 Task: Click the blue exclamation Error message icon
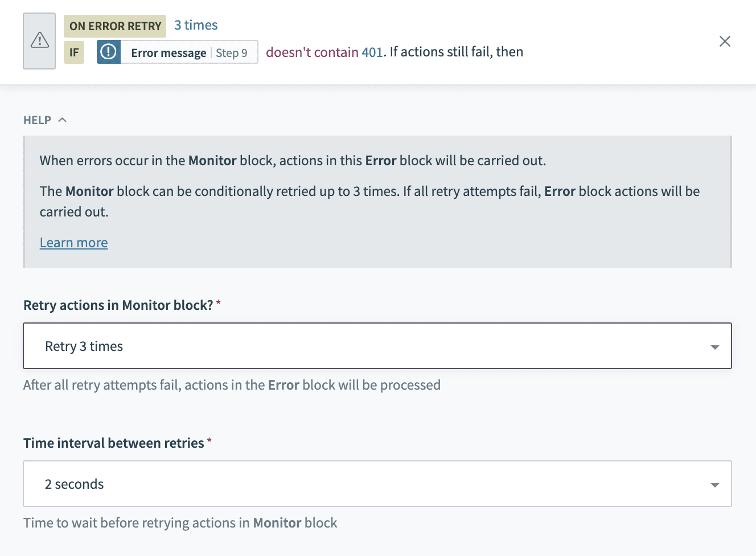(108, 52)
